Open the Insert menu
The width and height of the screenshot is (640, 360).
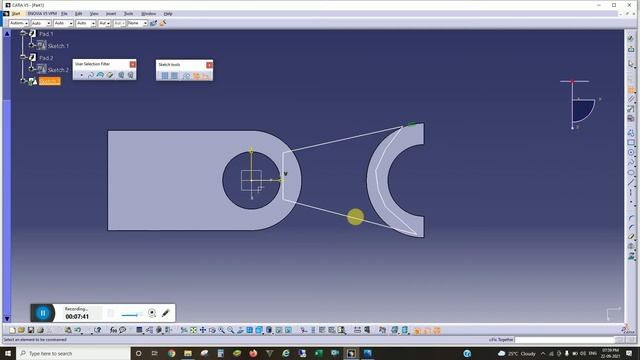click(111, 13)
